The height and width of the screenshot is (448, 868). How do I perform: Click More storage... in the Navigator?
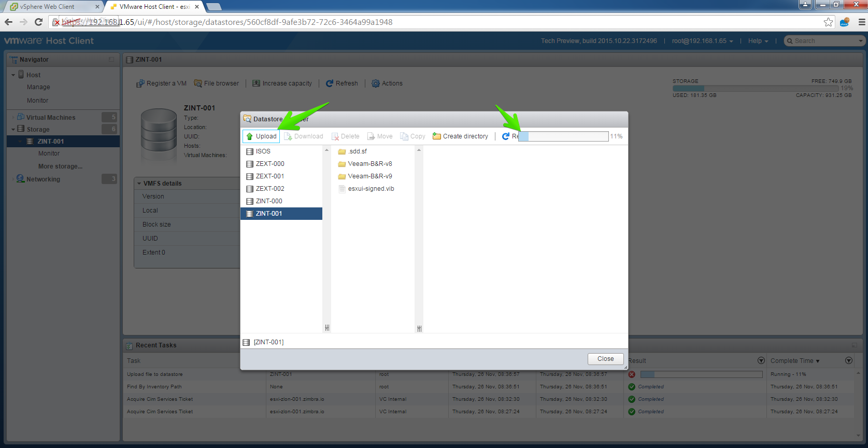[60, 166]
